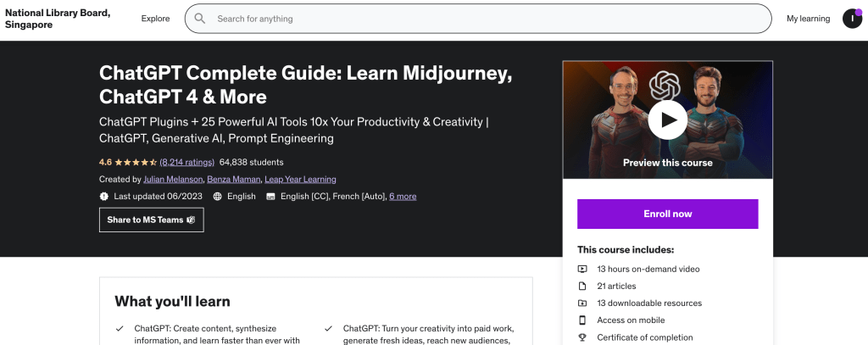View the 8,214 ratings link
The width and height of the screenshot is (868, 345).
pos(186,162)
